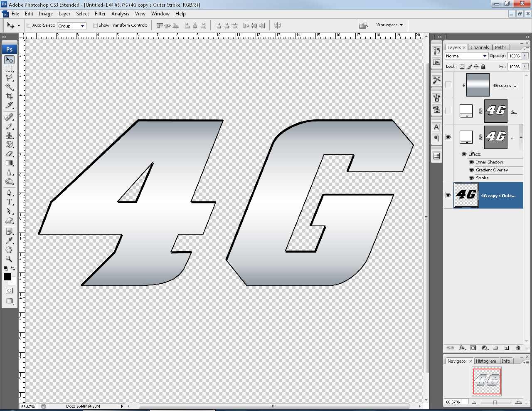Select the History Brush tool
Image resolution: width=532 pixels, height=411 pixels.
9,144
